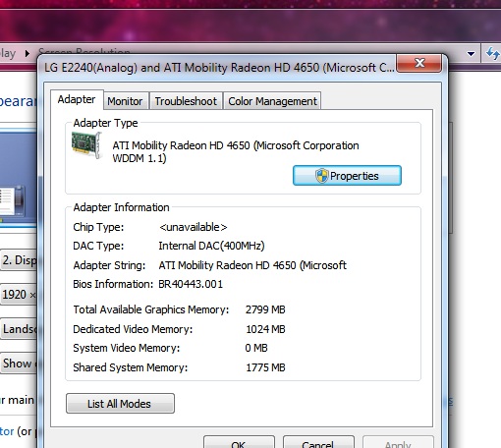501x448 pixels.
Task: Click the graphics adapter card icon
Action: [86, 145]
